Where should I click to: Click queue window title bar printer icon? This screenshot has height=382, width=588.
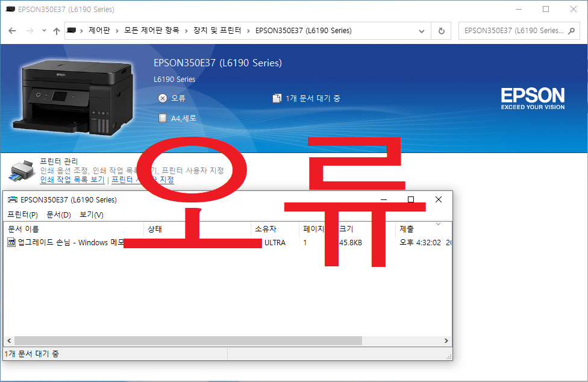pos(13,199)
